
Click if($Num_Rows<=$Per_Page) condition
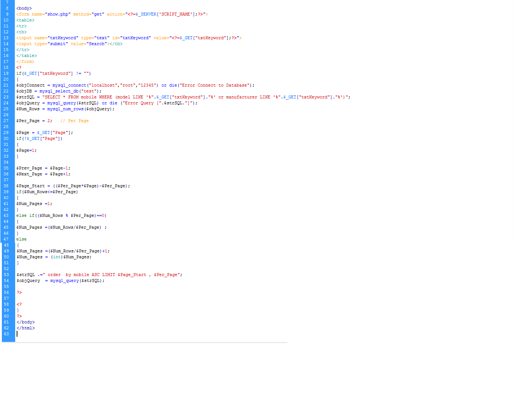pyautogui.click(x=47, y=192)
